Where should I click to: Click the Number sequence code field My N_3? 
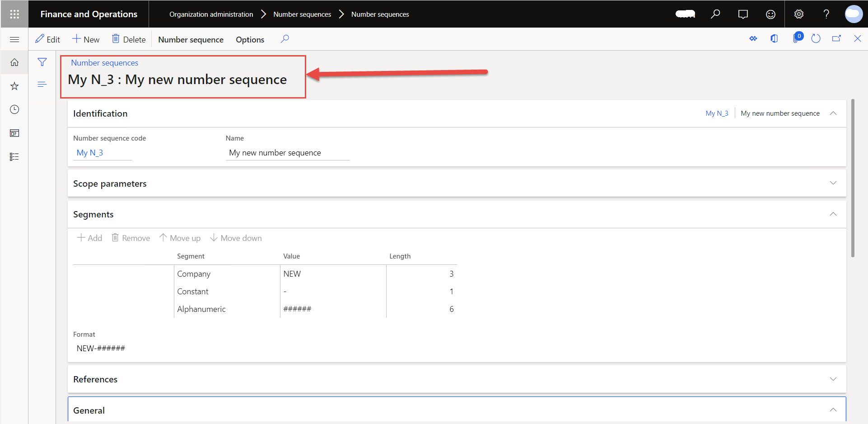click(103, 153)
